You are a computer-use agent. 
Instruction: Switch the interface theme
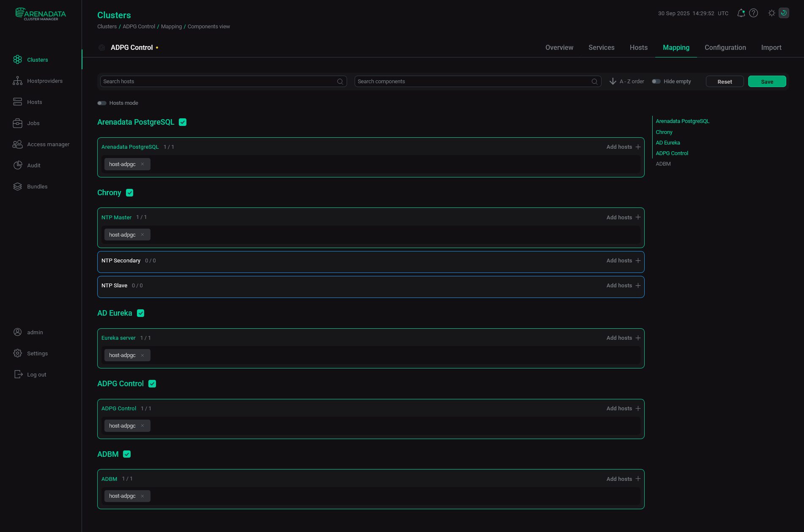[771, 13]
